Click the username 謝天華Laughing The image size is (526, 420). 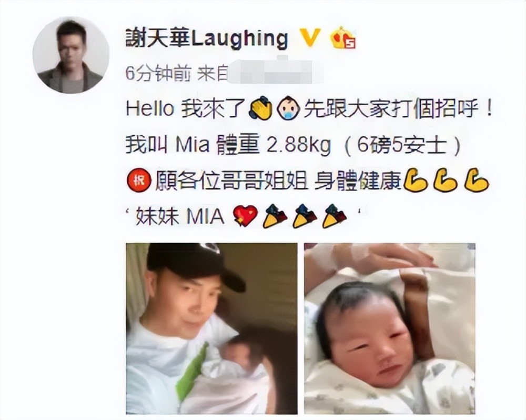click(x=207, y=38)
